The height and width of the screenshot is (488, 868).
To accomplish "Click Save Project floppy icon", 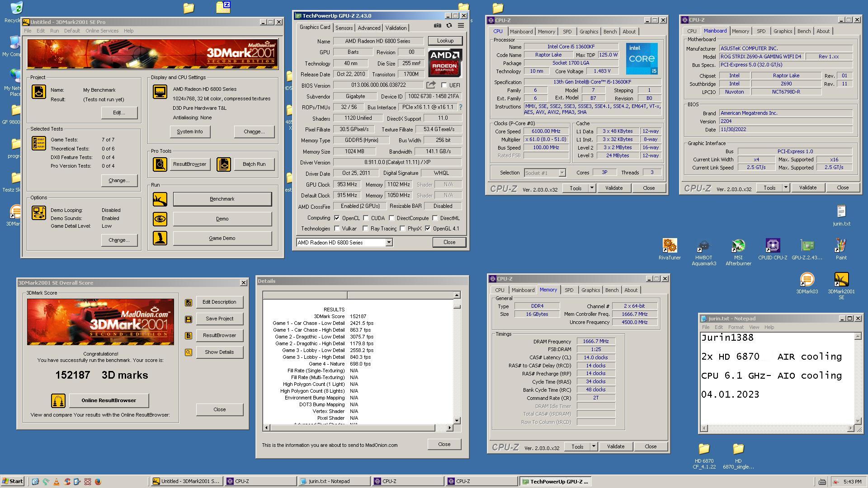I will click(x=189, y=319).
